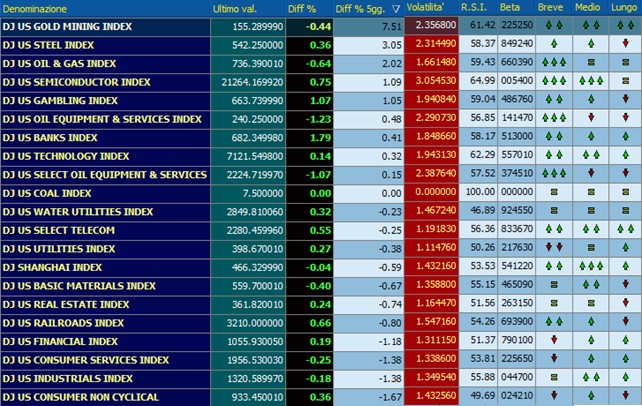Sort by the Ultimo val. column header
Screen dimensions: 642x406
coord(235,9)
